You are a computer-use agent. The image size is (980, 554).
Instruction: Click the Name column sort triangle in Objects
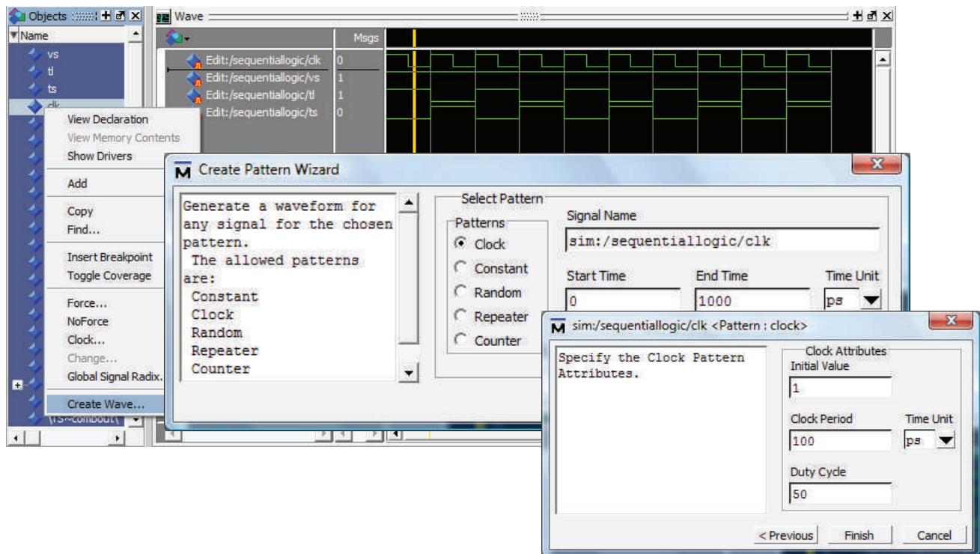pos(13,34)
